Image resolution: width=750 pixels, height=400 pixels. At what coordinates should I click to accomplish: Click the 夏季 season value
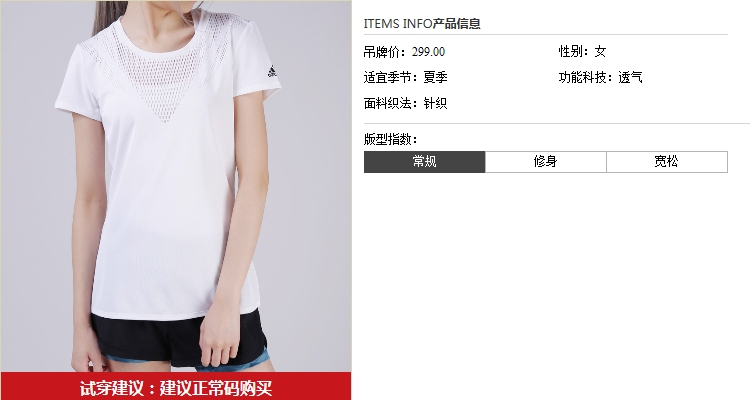pyautogui.click(x=436, y=78)
